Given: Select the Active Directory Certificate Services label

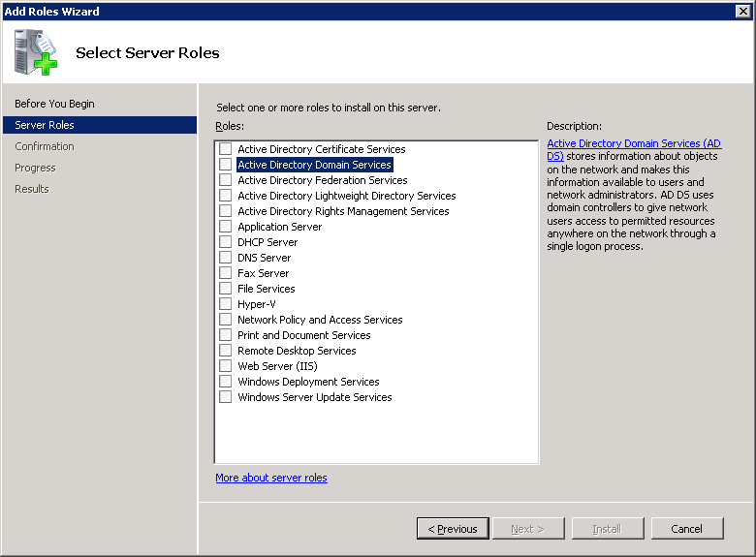Looking at the screenshot, I should tap(321, 149).
